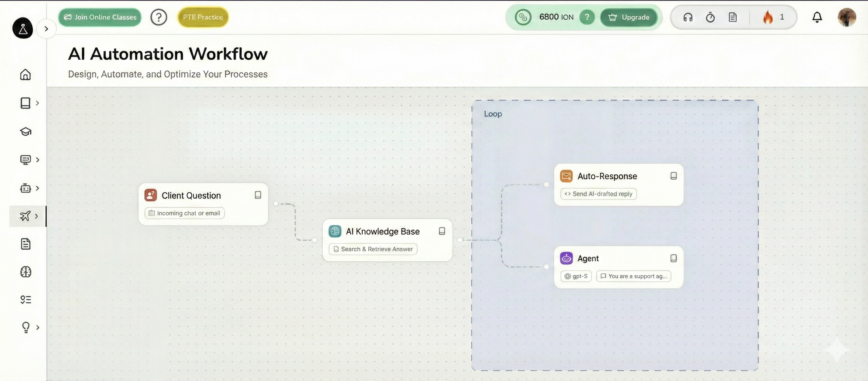Expand the robot menu chevron
Screen dimensions: 868x381
[37, 188]
